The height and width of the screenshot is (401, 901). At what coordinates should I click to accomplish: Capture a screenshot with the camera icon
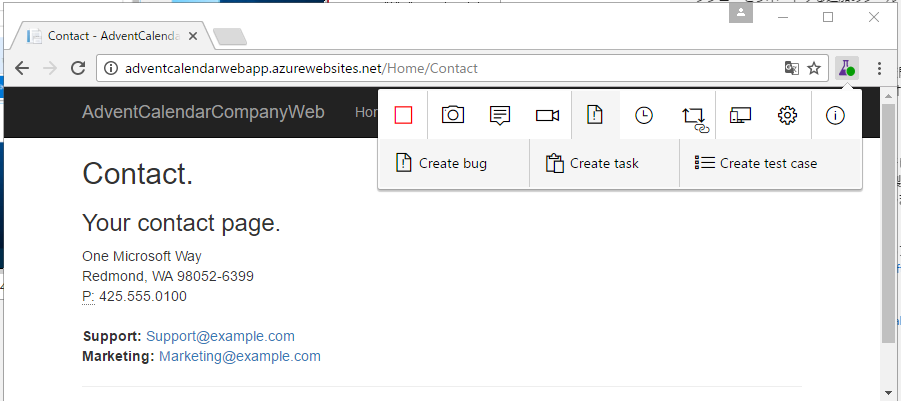(452, 115)
